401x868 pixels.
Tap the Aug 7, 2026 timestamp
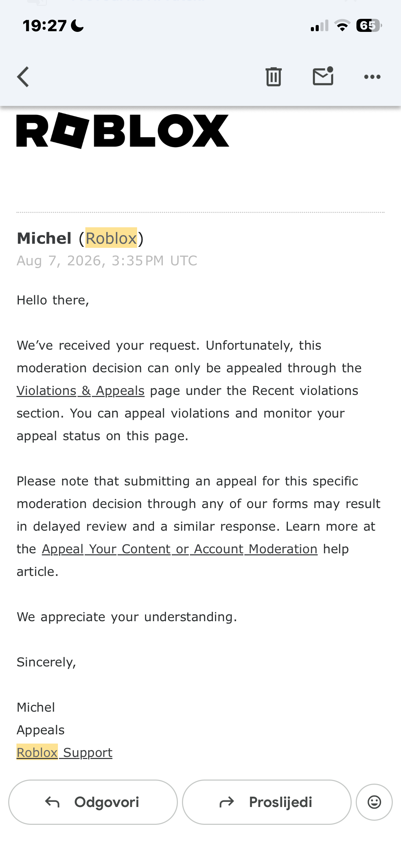107,261
